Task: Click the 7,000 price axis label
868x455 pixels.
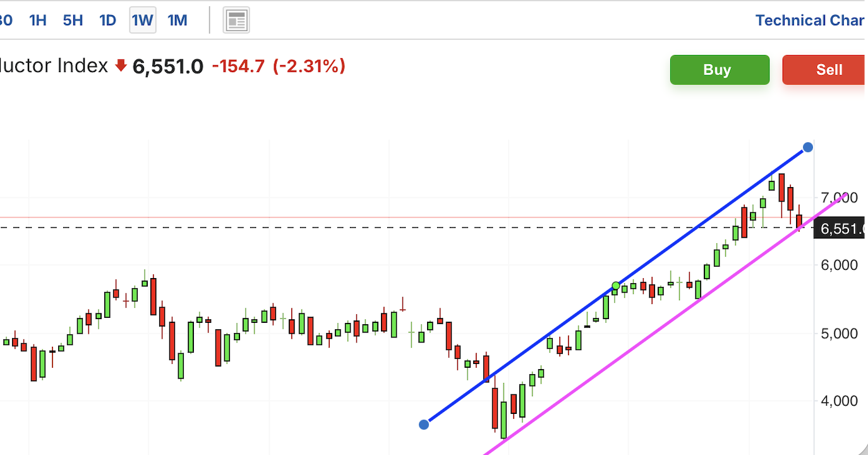Action: pos(840,198)
